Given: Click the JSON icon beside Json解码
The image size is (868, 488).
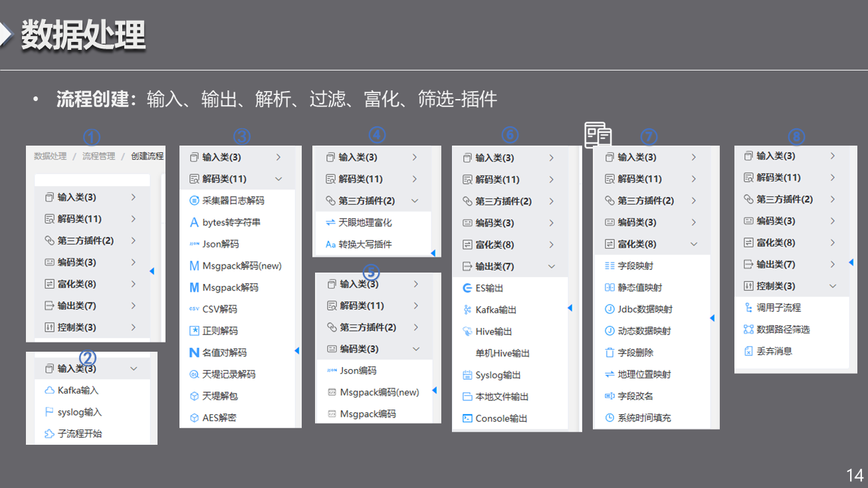Looking at the screenshot, I should (x=194, y=244).
